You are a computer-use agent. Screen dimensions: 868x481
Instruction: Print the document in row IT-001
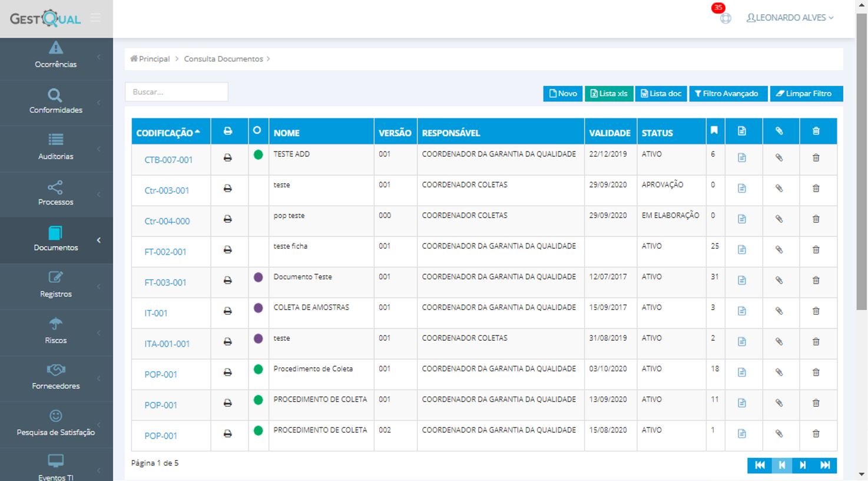(x=227, y=311)
